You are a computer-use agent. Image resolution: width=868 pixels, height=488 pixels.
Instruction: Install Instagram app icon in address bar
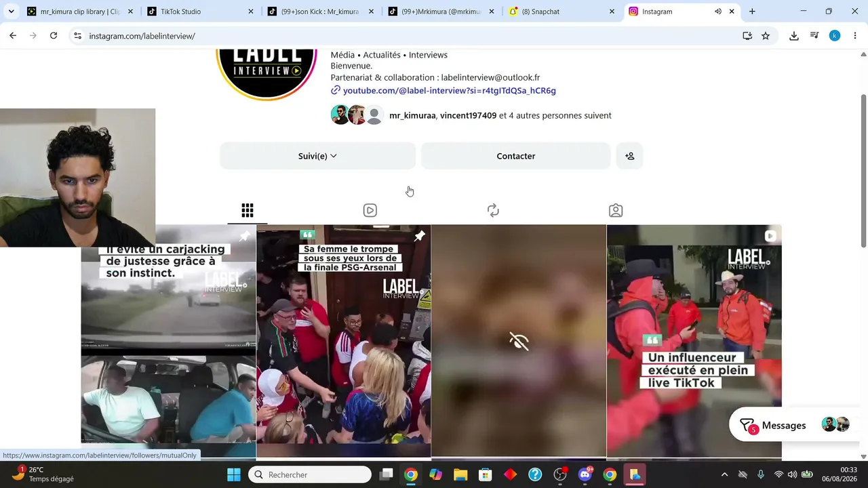747,36
